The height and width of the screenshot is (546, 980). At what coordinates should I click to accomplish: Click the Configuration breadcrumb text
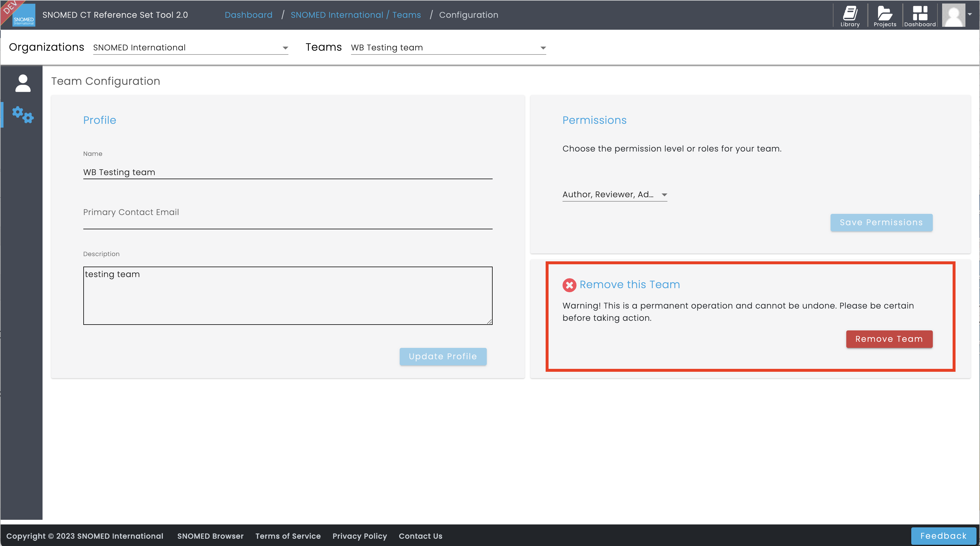click(x=469, y=15)
